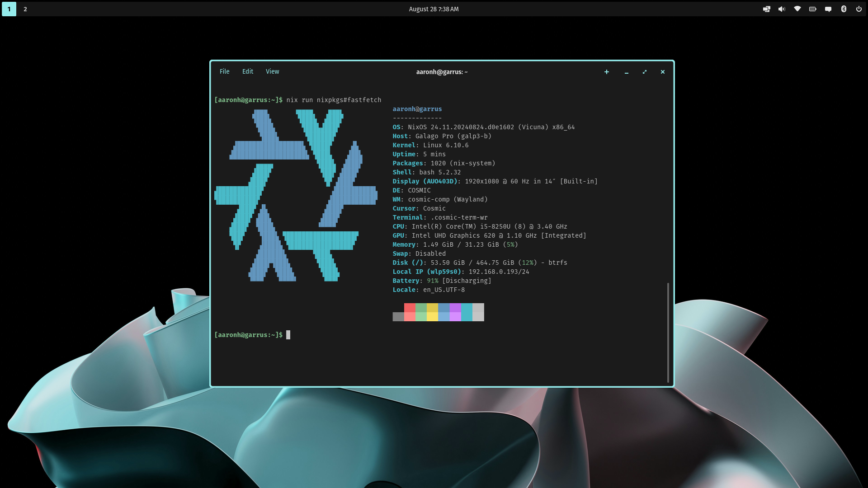The image size is (868, 488).
Task: Open the Edit menu in the terminal
Action: tap(247, 71)
